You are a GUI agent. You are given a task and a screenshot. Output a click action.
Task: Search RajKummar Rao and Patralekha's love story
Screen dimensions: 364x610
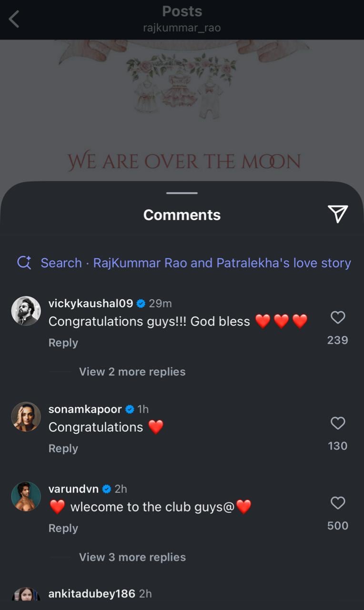(x=196, y=263)
